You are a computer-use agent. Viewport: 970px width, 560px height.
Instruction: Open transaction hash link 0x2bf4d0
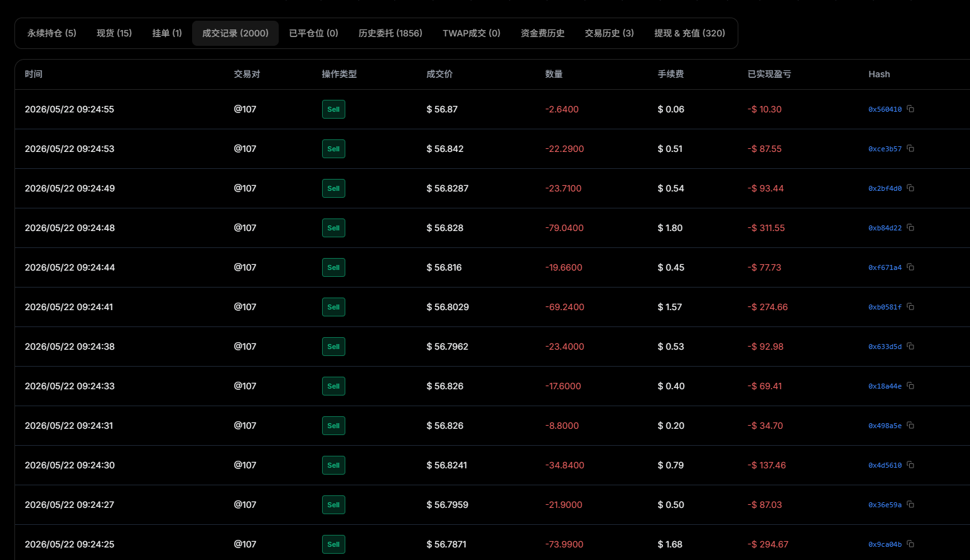tap(885, 188)
